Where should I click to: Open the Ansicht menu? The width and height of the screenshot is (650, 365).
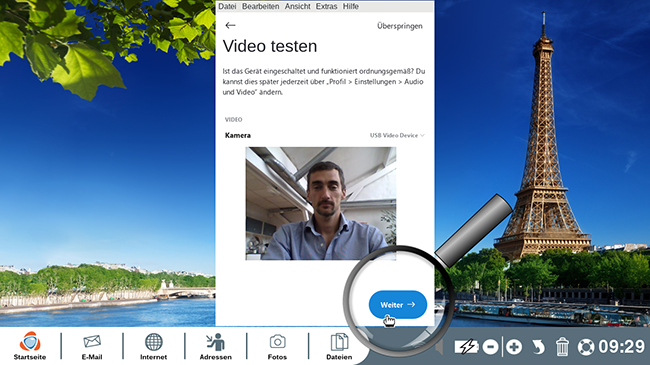[x=298, y=6]
